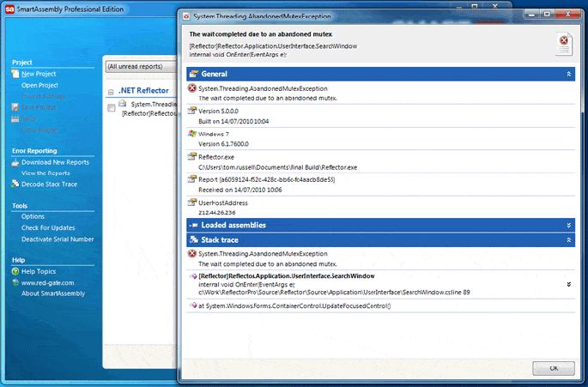Viewport: 588px width, 387px height.
Task: Tick the checkbox beside the System.Threading report
Action: coord(112,108)
